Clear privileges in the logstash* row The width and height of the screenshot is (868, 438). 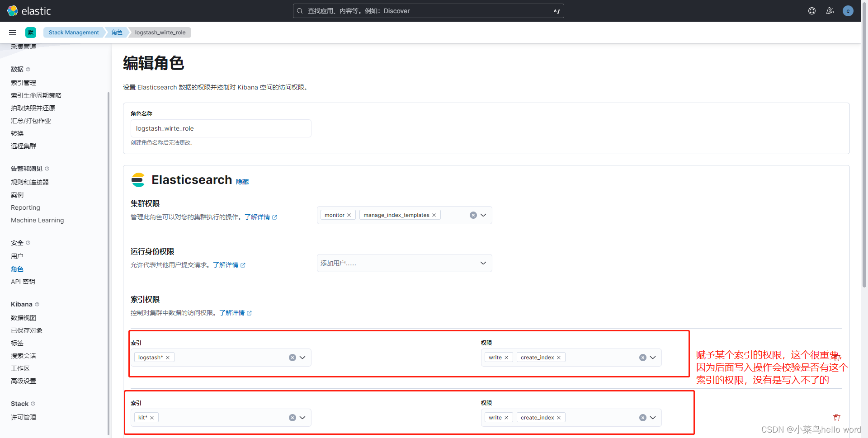642,358
